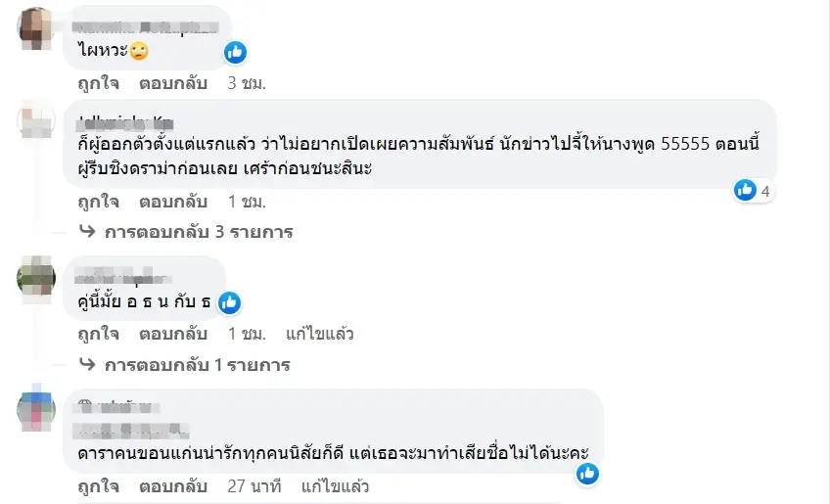Reply (ตอบกลับ) to the 55555 journalist comment

coord(172,202)
